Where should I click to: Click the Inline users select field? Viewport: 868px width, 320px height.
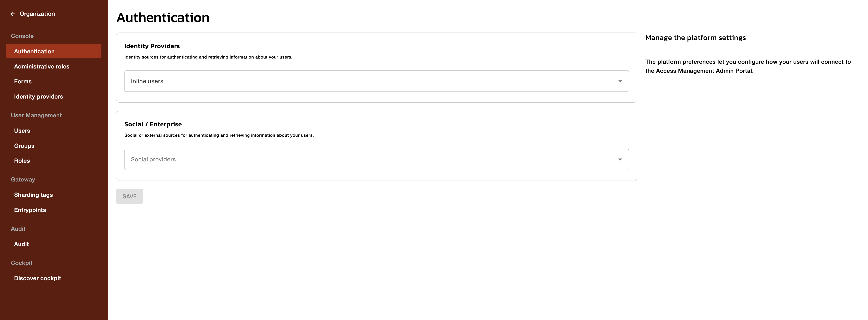pyautogui.click(x=371, y=81)
